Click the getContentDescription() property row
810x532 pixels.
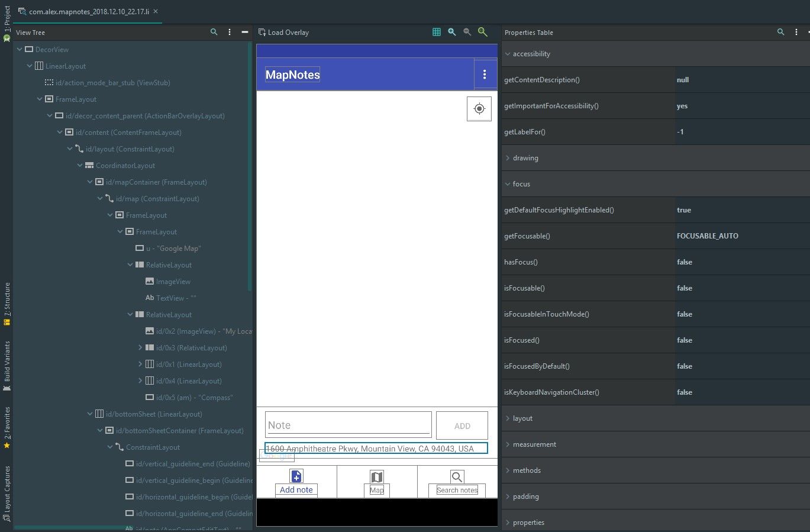pyautogui.click(x=656, y=80)
